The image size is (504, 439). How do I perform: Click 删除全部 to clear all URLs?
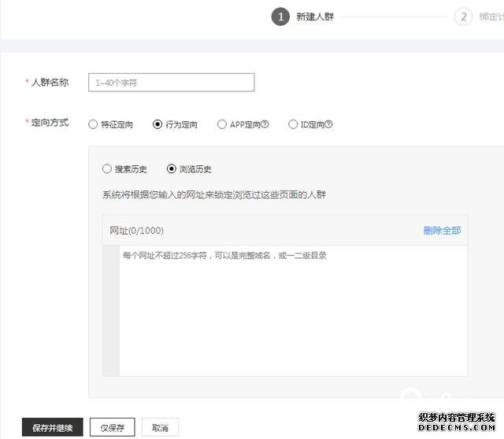click(442, 231)
